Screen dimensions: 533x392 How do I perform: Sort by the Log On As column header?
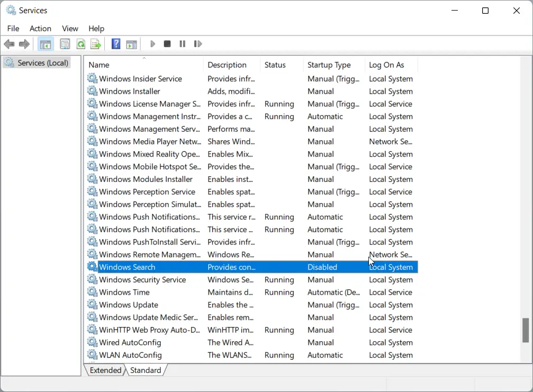click(391, 65)
